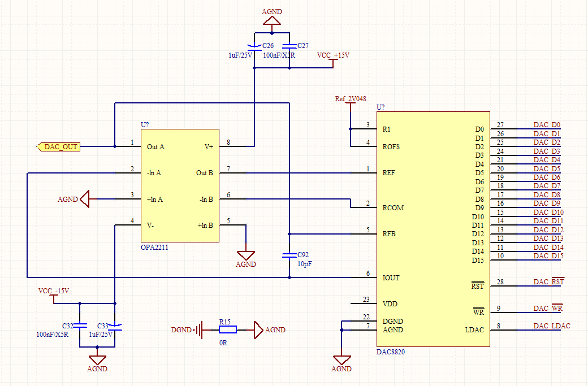The image size is (588, 386).
Task: Select the DAC_D10 net label
Action: click(x=548, y=212)
